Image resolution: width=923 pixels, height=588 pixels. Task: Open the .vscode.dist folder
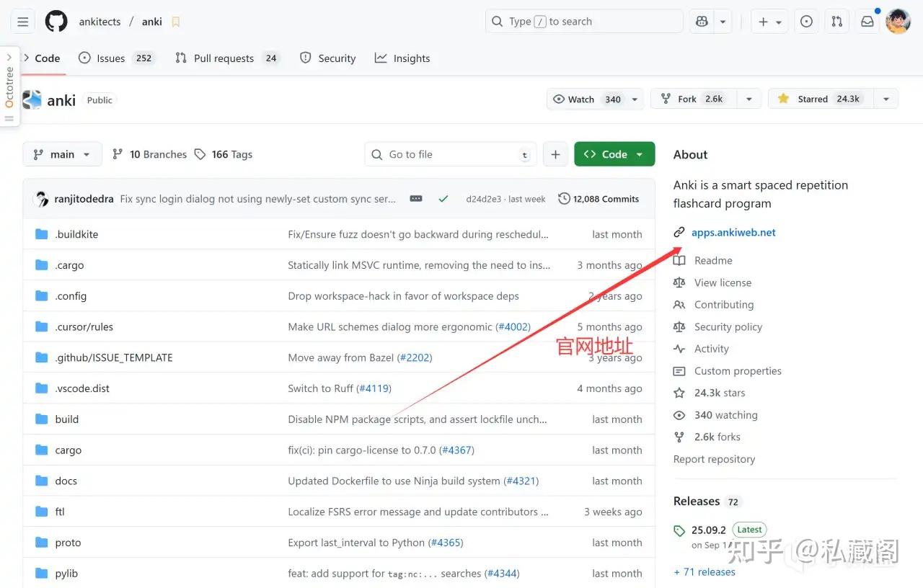pos(82,388)
